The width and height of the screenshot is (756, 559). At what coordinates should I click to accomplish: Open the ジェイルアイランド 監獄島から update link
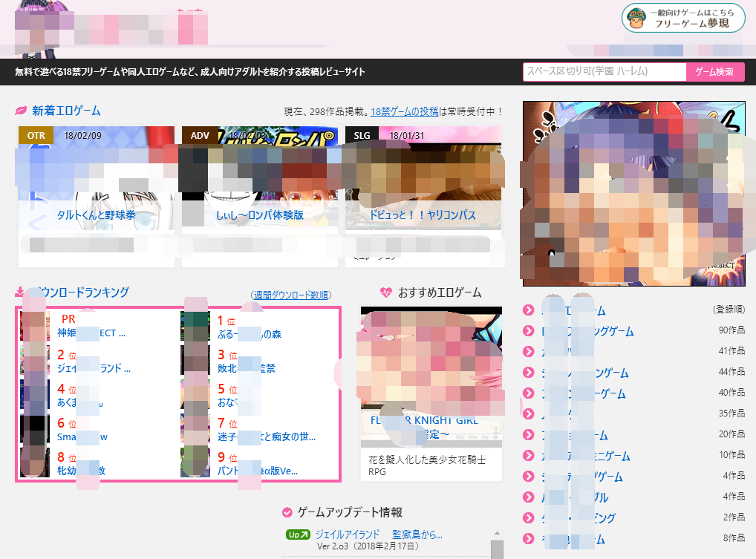click(379, 535)
